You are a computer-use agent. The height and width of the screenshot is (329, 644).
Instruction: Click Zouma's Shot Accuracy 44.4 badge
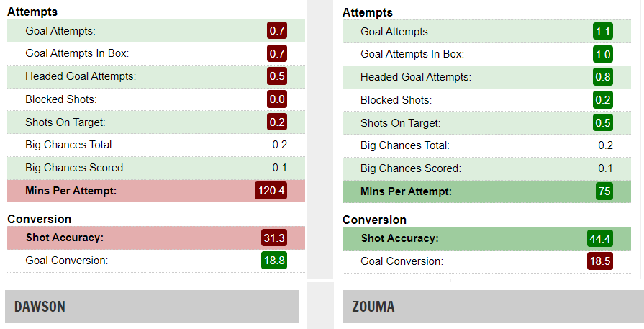pyautogui.click(x=599, y=238)
